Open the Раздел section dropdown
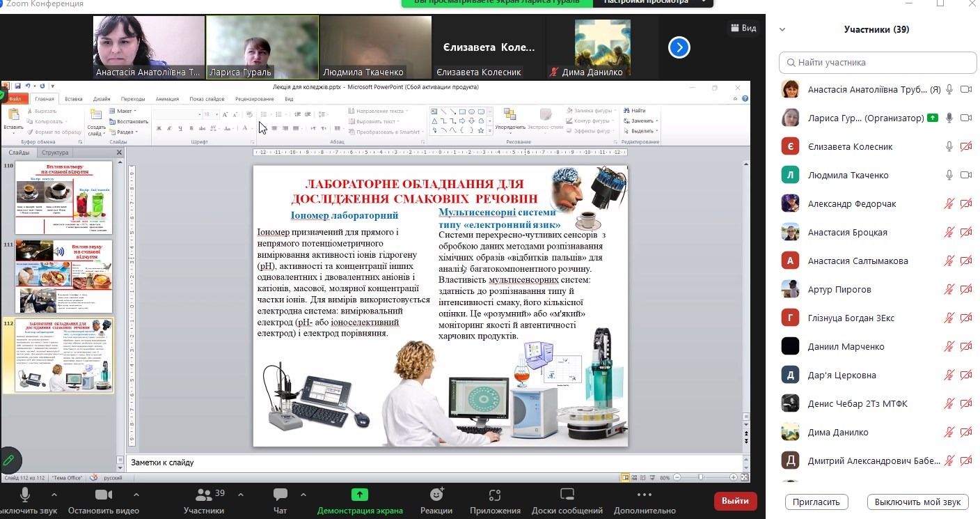980x519 pixels. pos(125,132)
